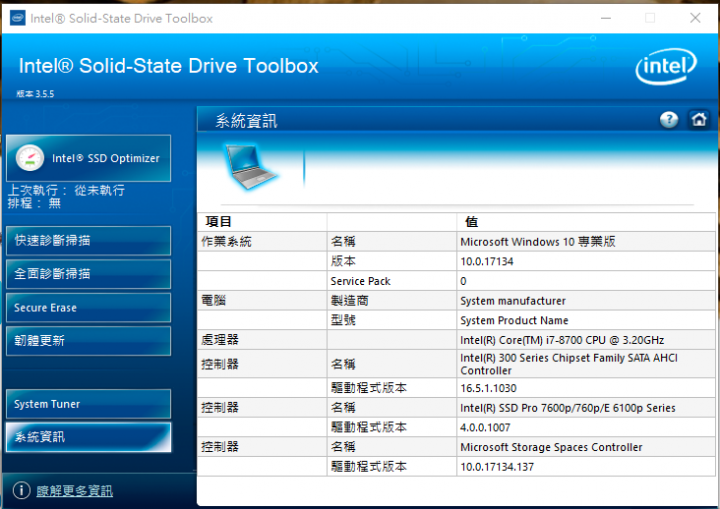Click the 版本 3.5.5 label
The height and width of the screenshot is (509, 720).
point(35,94)
